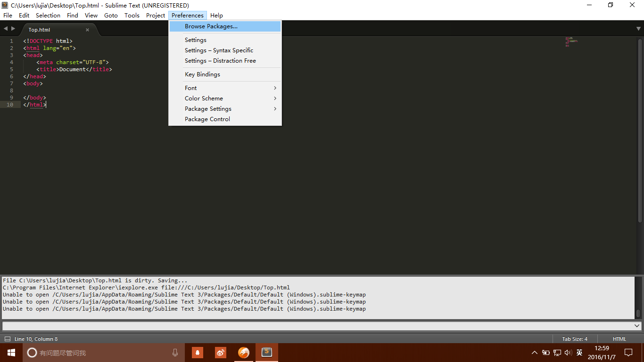Image resolution: width=644 pixels, height=362 pixels.
Task: Open console input history dropdown
Action: 637,326
